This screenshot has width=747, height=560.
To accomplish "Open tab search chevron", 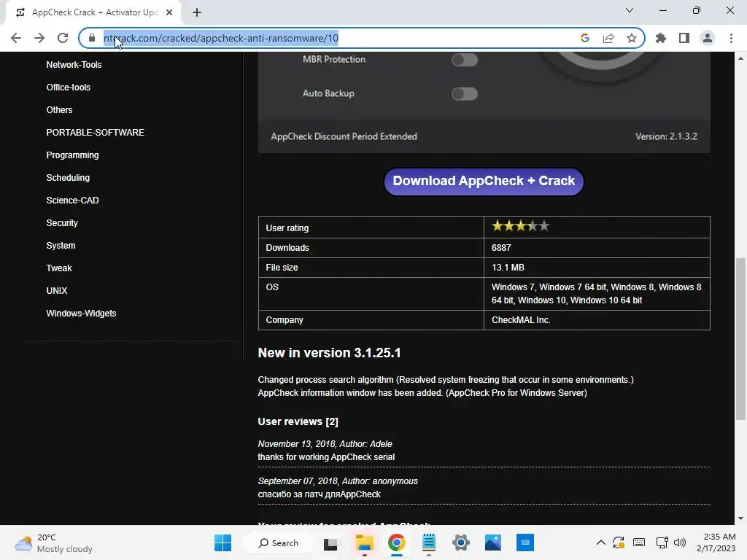I will 630,10.
